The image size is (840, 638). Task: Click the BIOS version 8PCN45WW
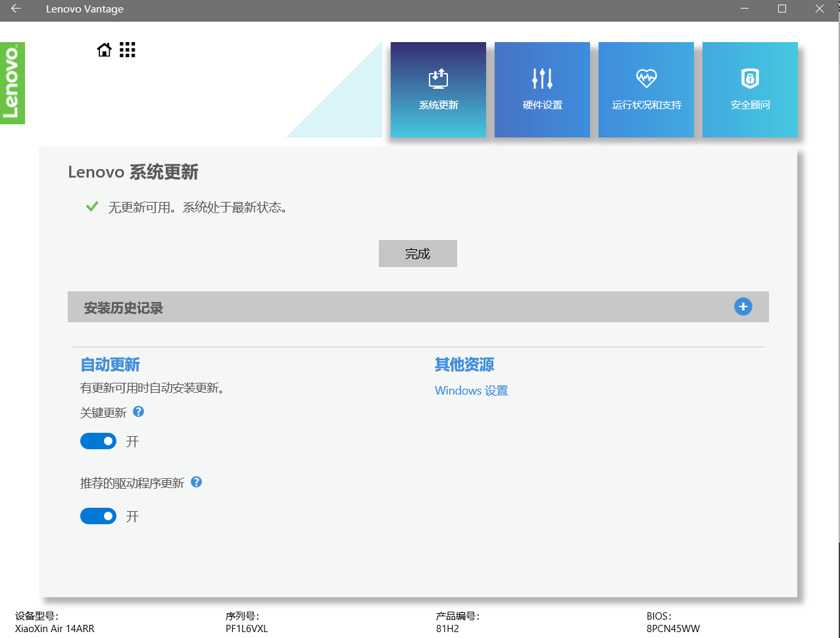click(673, 629)
